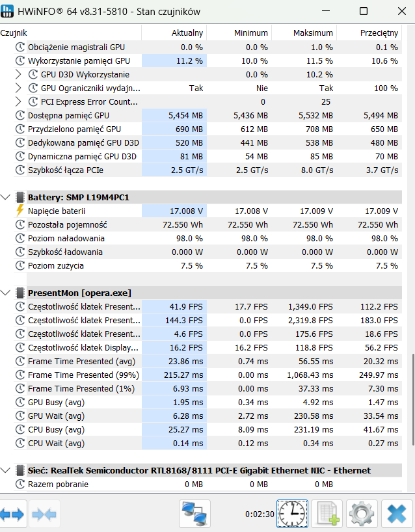Collapse the RealTek Ethernet network group
Viewport: 415px width, 532px height.
click(5, 470)
